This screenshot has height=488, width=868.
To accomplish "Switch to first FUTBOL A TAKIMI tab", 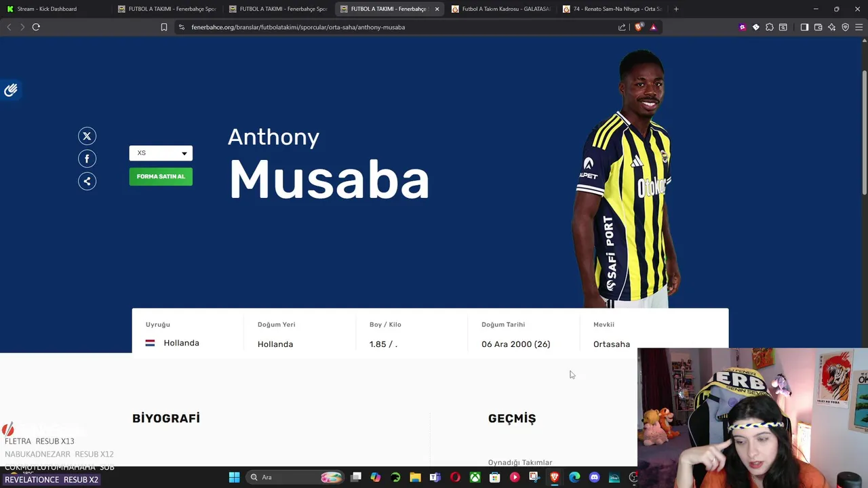I will (x=166, y=9).
